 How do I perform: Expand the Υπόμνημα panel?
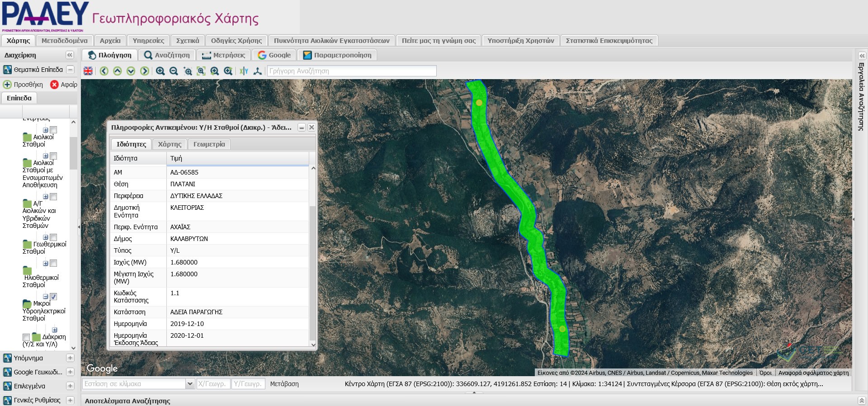(x=70, y=358)
